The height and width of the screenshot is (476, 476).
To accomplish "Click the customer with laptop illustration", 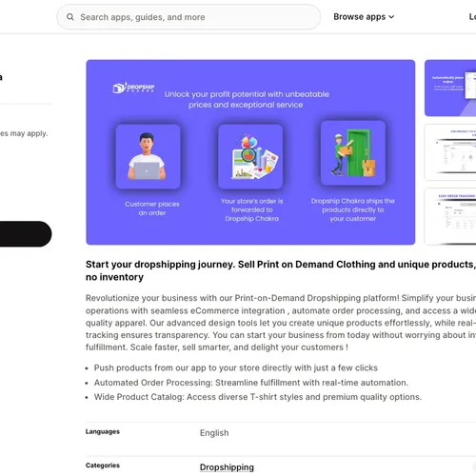I will tap(148, 156).
